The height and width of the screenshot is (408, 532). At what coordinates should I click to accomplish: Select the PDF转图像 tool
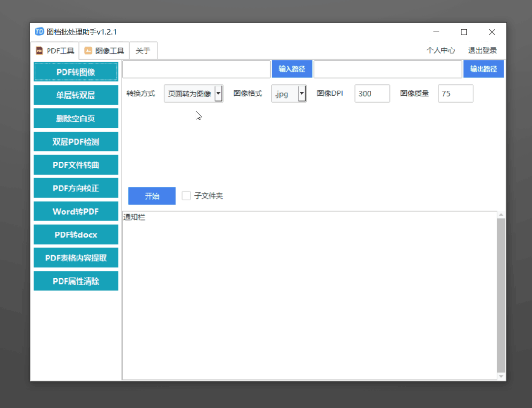[x=75, y=72]
